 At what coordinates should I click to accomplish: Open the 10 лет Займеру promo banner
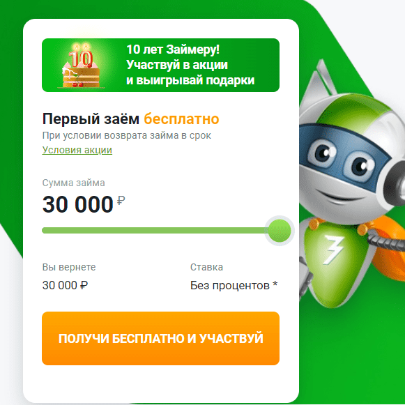pos(161,65)
